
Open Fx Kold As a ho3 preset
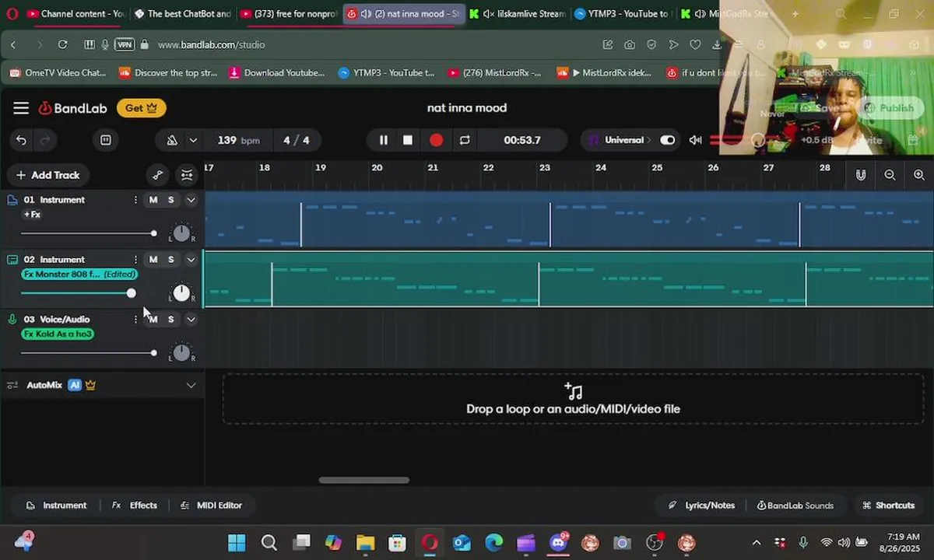(x=58, y=334)
